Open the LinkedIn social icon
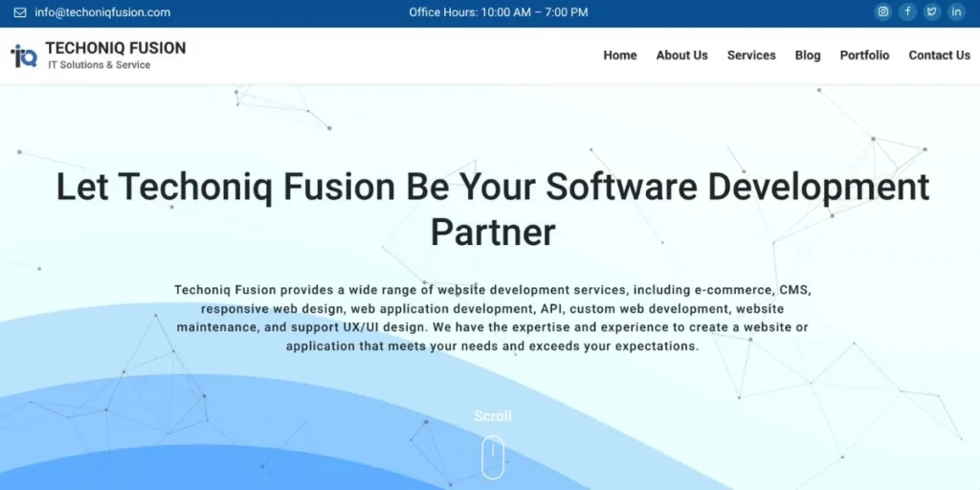Viewport: 980px width, 490px height. [956, 12]
